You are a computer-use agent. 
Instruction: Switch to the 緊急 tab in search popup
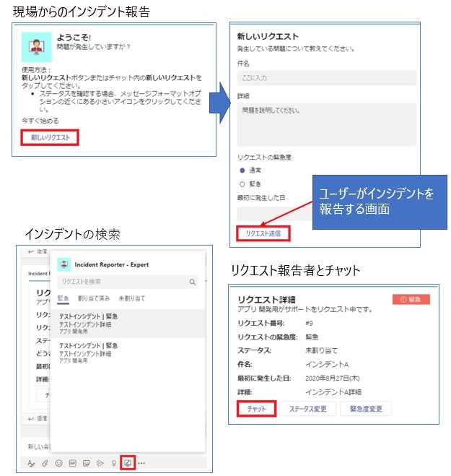click(x=63, y=298)
